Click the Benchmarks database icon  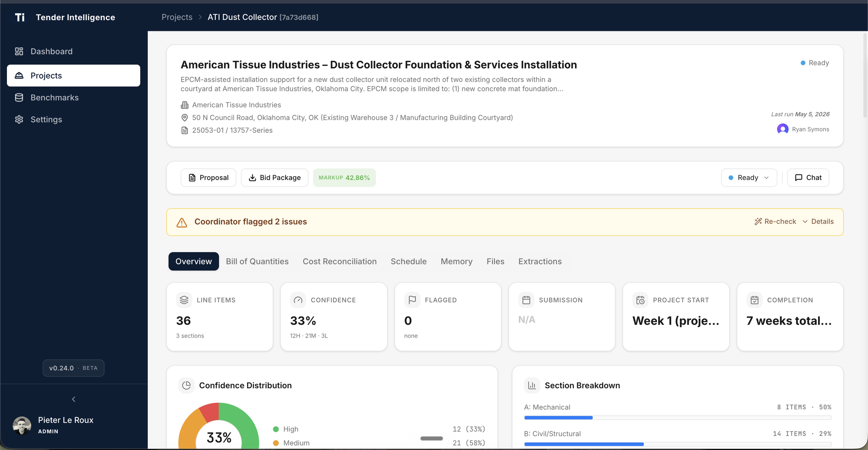click(19, 98)
